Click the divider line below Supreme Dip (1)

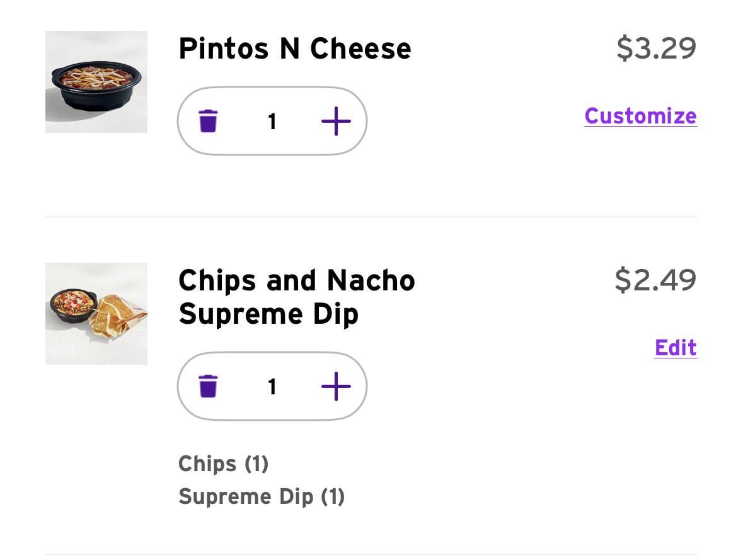coord(371,554)
